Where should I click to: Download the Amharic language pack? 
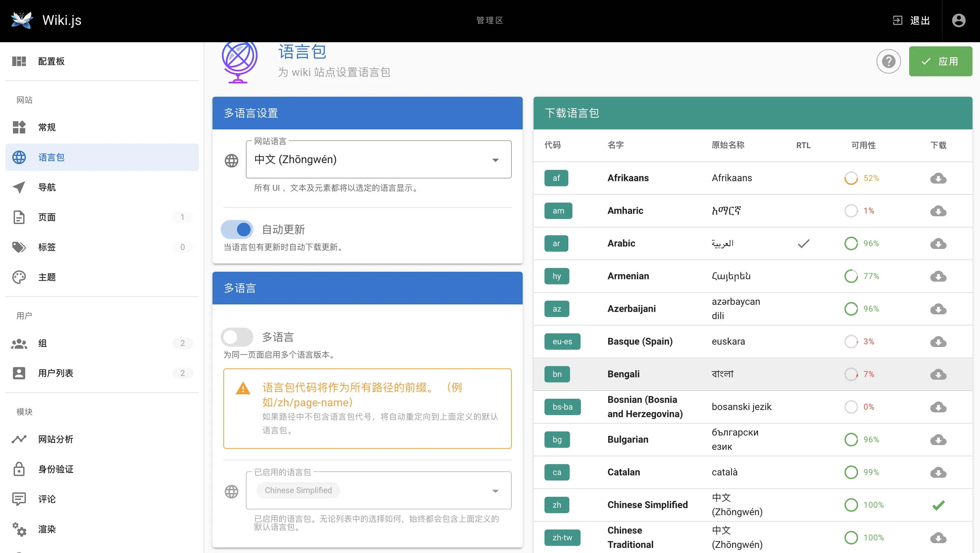(938, 211)
